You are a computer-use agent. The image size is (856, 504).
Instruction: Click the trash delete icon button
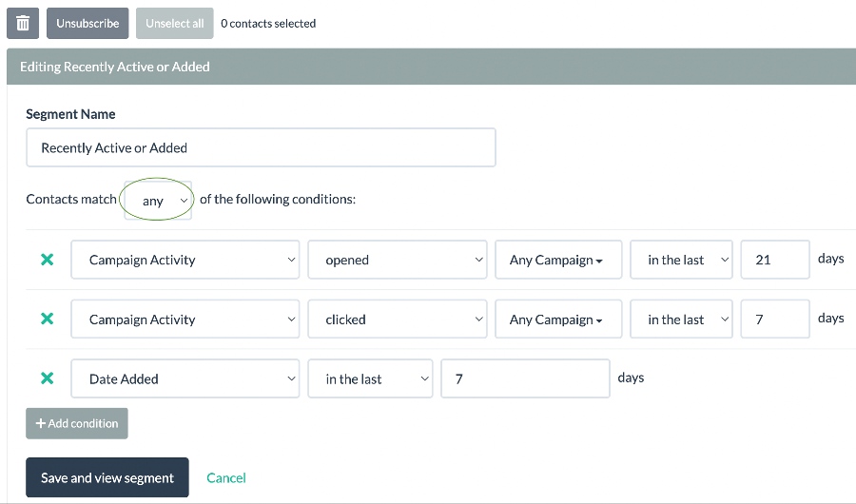point(23,24)
